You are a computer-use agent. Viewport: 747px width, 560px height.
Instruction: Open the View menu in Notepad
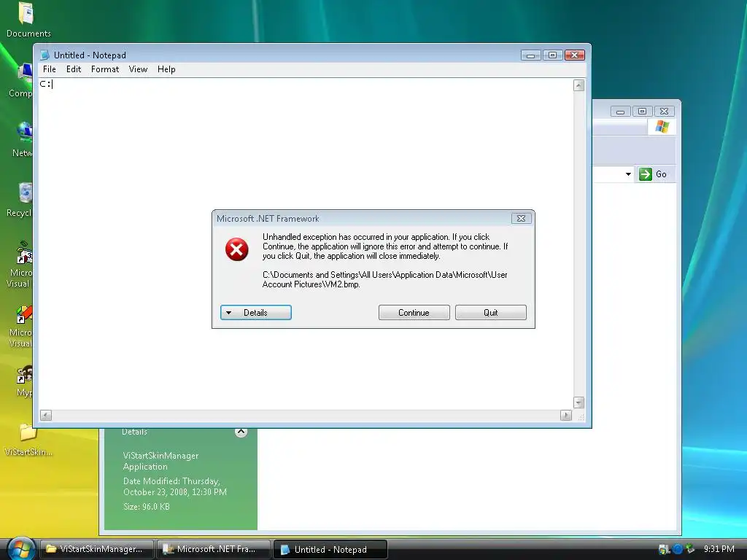pos(138,69)
